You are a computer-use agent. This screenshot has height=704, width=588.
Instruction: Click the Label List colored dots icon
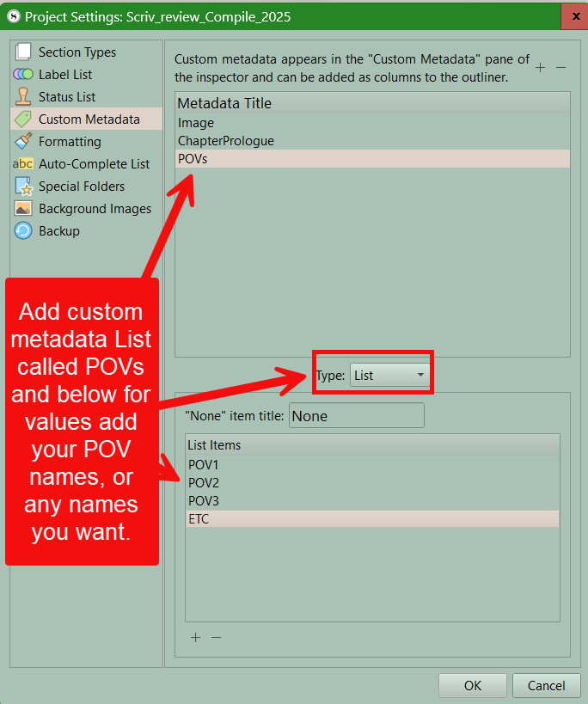[x=23, y=75]
